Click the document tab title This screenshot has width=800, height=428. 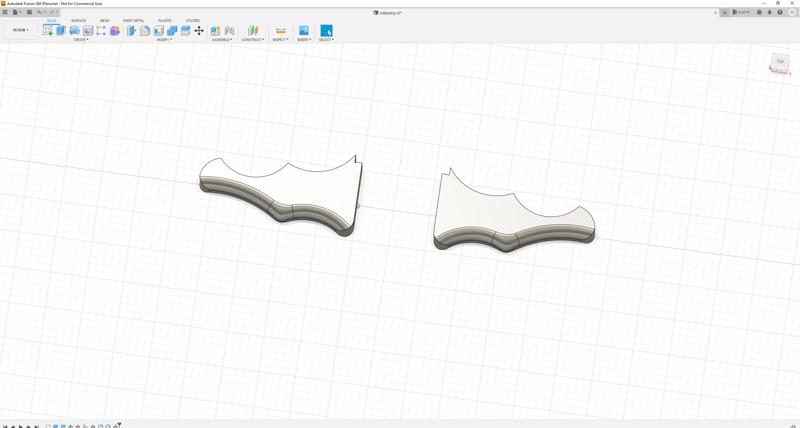tap(391, 12)
